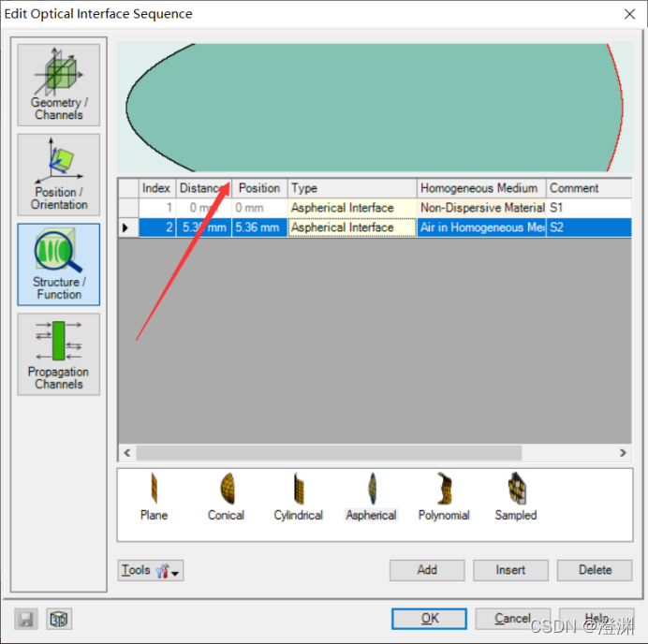
Task: Click the horizontal scrollbar left arrow
Action: 127,453
